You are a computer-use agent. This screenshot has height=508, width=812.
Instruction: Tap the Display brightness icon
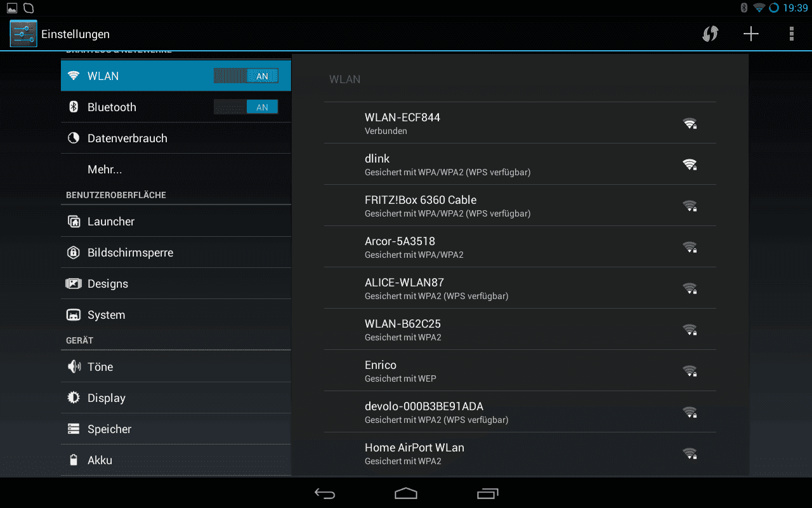(x=74, y=398)
